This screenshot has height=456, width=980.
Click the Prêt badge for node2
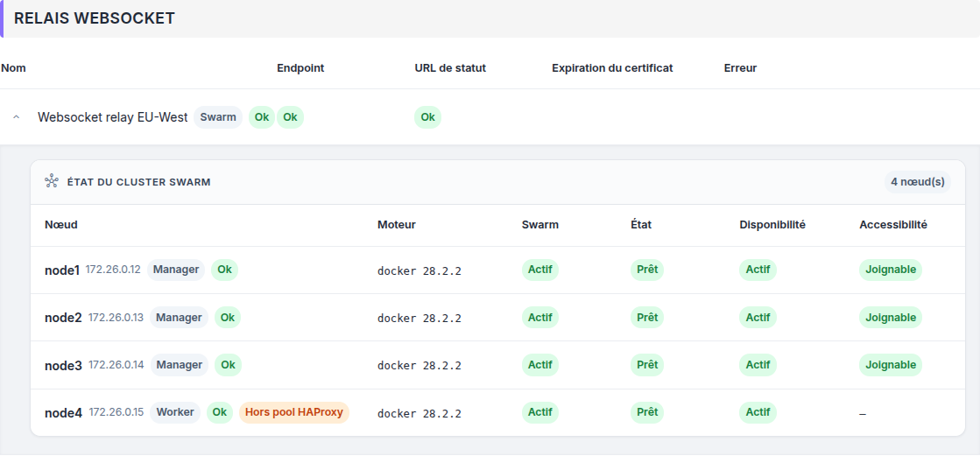coord(647,318)
